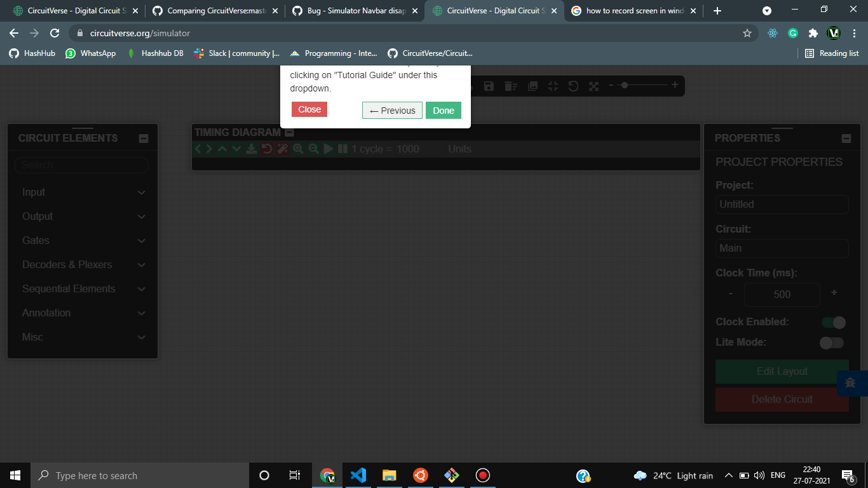Click the Previous button in tutorial popup
Screen dimensions: 868x488
coord(392,111)
